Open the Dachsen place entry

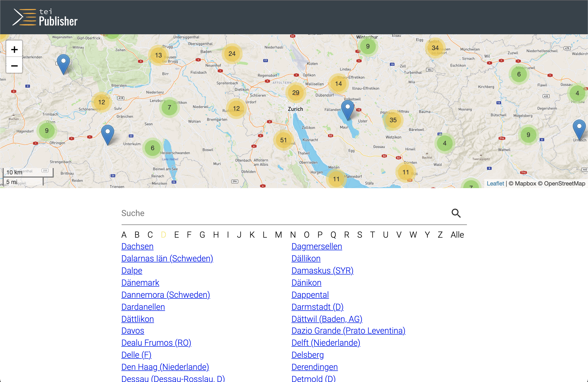tap(137, 246)
